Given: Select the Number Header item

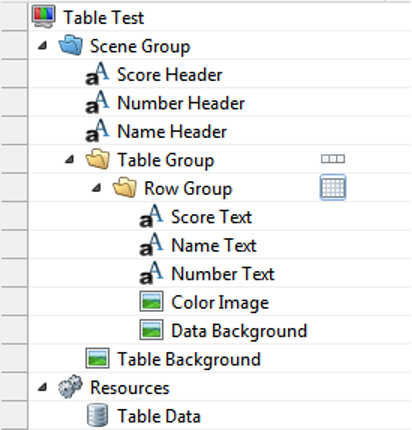Looking at the screenshot, I should (181, 103).
